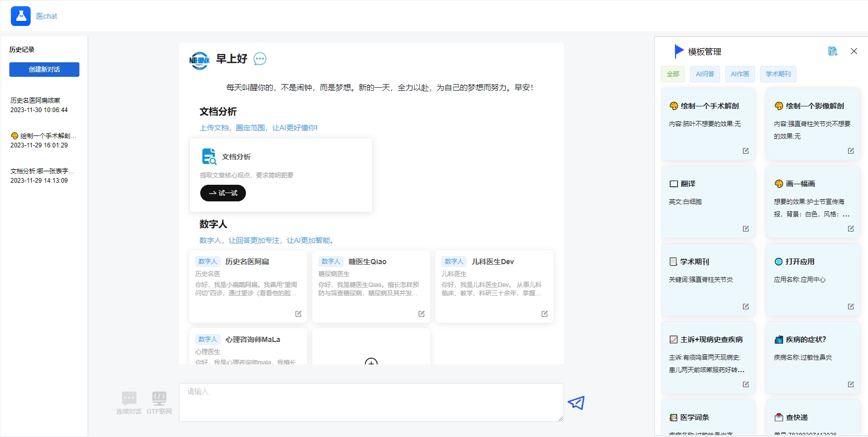Edit the 历史名医阿扁 digital human card
This screenshot has height=437, width=868.
298,313
